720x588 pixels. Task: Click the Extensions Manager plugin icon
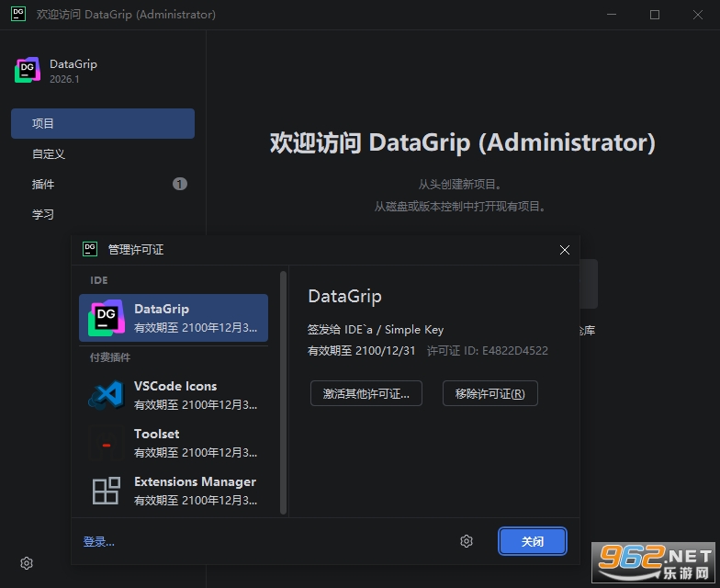point(107,491)
